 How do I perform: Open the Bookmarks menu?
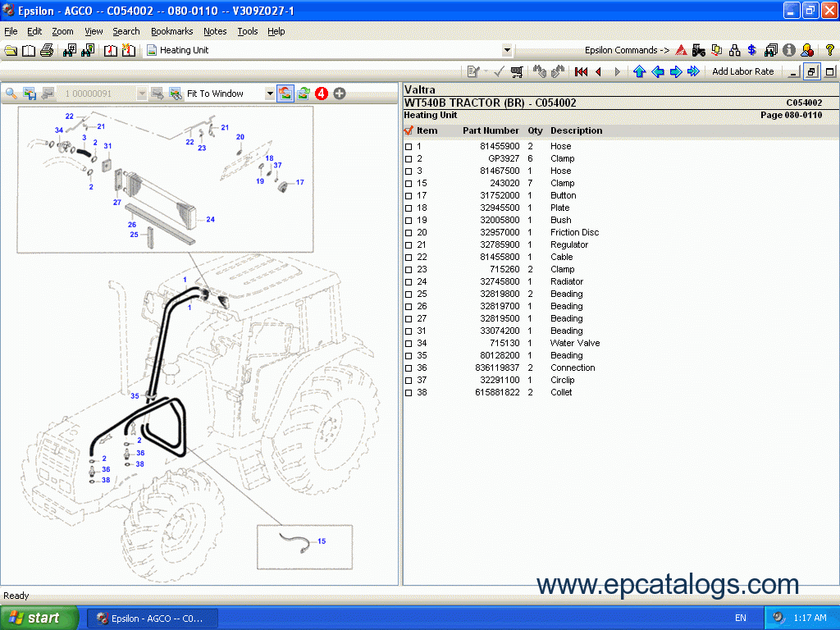click(x=172, y=32)
